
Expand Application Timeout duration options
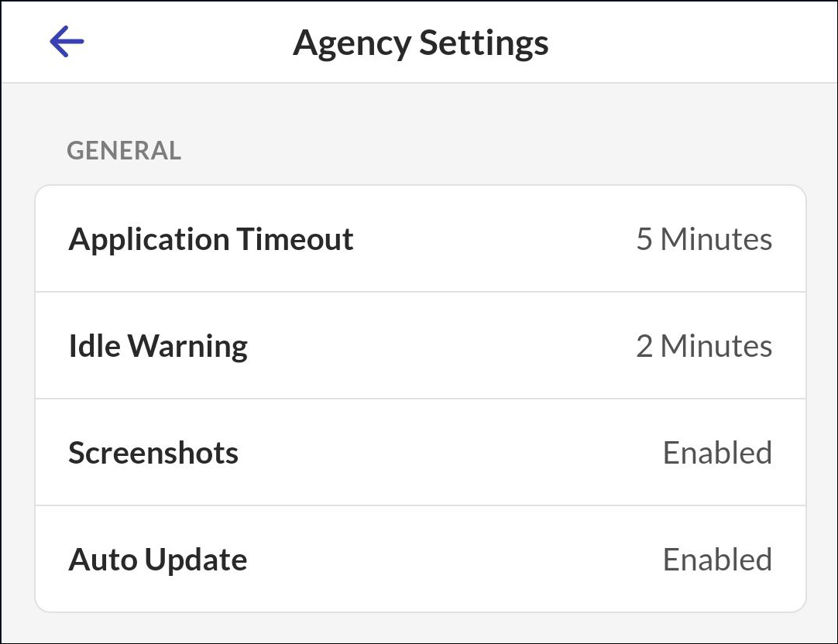(x=703, y=239)
